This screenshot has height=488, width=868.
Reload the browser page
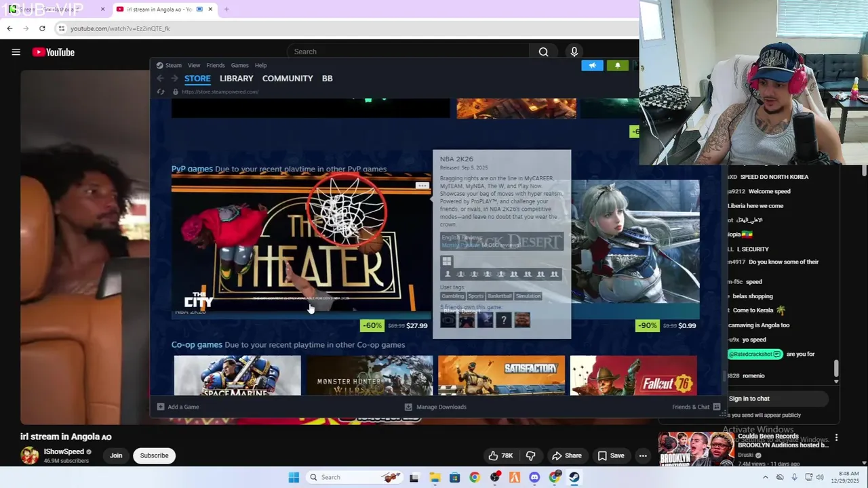pos(42,28)
